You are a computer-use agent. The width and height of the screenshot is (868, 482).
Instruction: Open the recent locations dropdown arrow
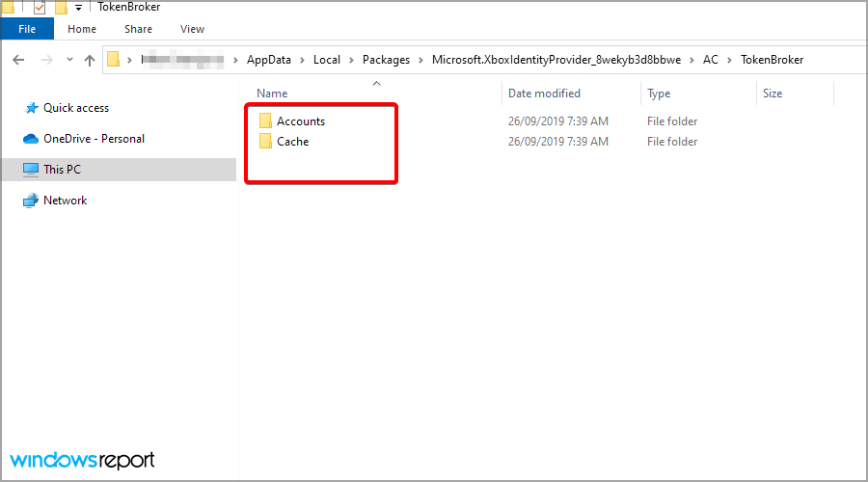click(68, 61)
